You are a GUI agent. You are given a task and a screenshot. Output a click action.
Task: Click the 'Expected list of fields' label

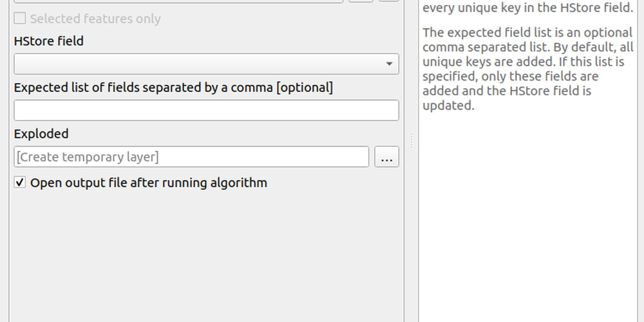[173, 88]
